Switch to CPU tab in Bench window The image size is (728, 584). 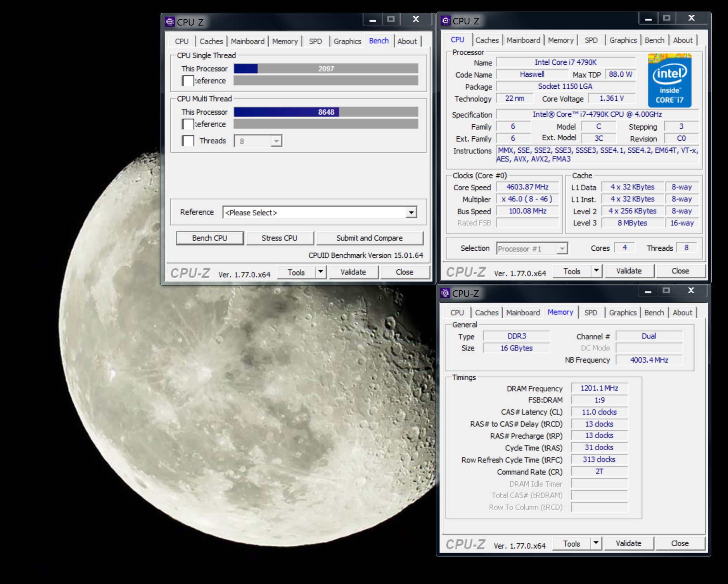click(182, 41)
